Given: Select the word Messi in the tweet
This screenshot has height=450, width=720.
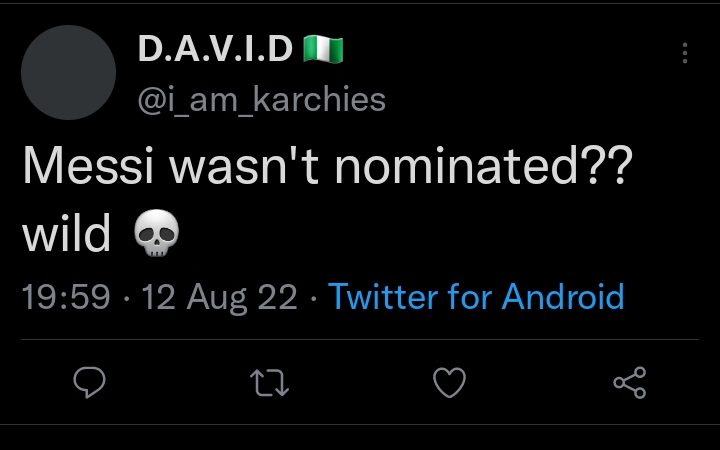Looking at the screenshot, I should tap(88, 165).
